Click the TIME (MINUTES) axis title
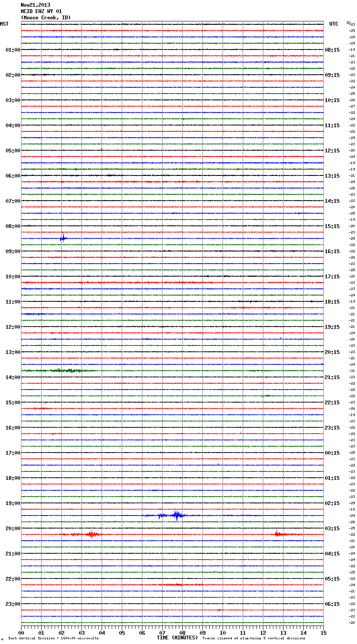The image size is (357, 644). pyautogui.click(x=177, y=638)
